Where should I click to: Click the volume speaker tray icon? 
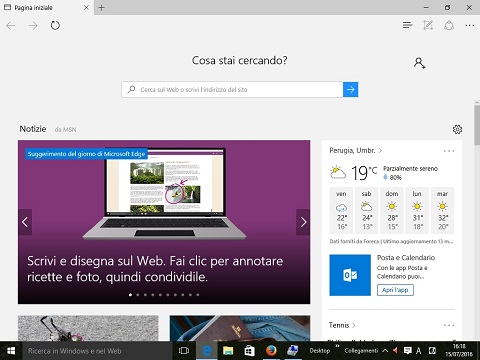[396, 351]
